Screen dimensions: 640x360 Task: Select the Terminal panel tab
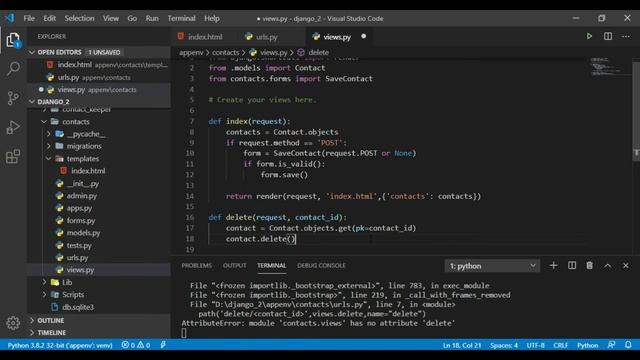coord(271,266)
